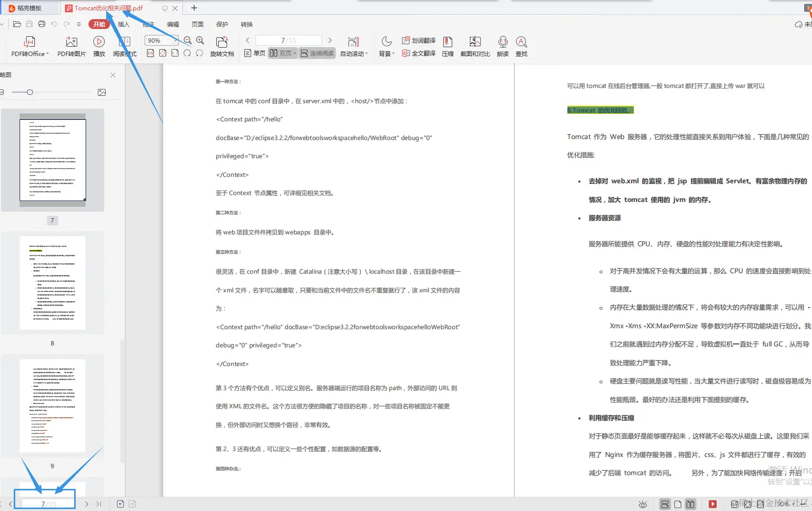The height and width of the screenshot is (511, 812).
Task: Zoom in with plus magnifier
Action: (200, 40)
